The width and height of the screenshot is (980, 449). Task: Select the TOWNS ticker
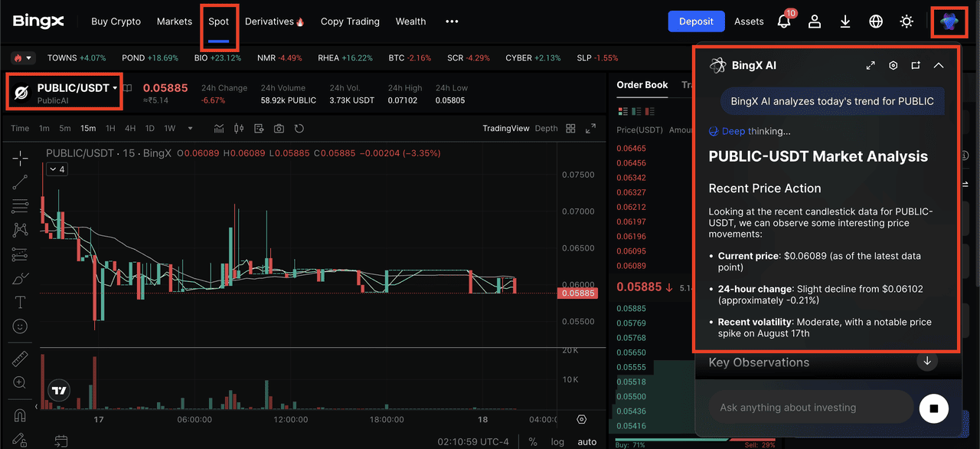(76, 58)
